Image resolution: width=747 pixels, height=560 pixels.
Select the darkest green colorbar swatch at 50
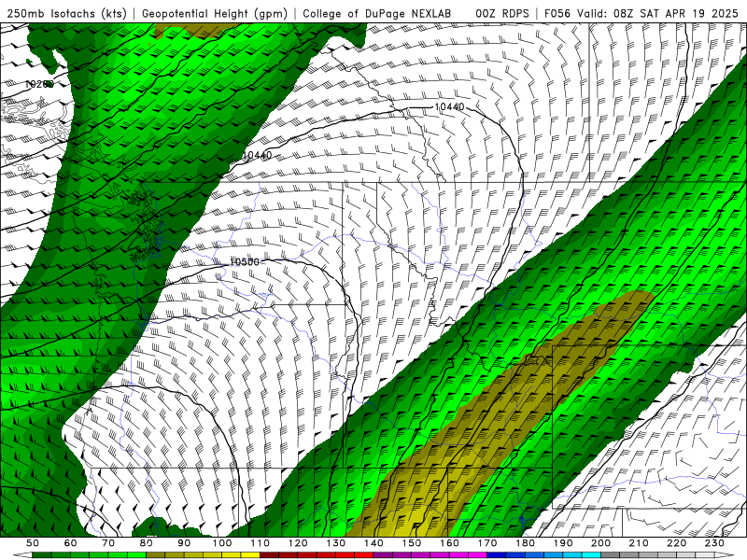41,555
